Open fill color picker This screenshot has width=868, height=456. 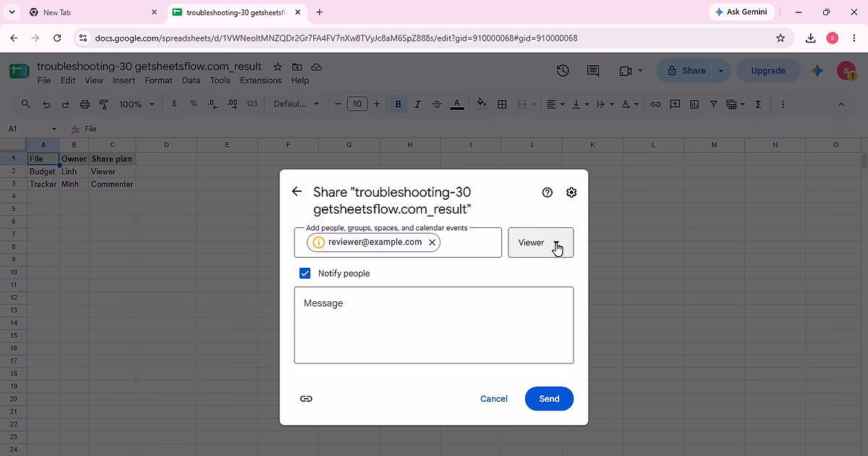[482, 104]
